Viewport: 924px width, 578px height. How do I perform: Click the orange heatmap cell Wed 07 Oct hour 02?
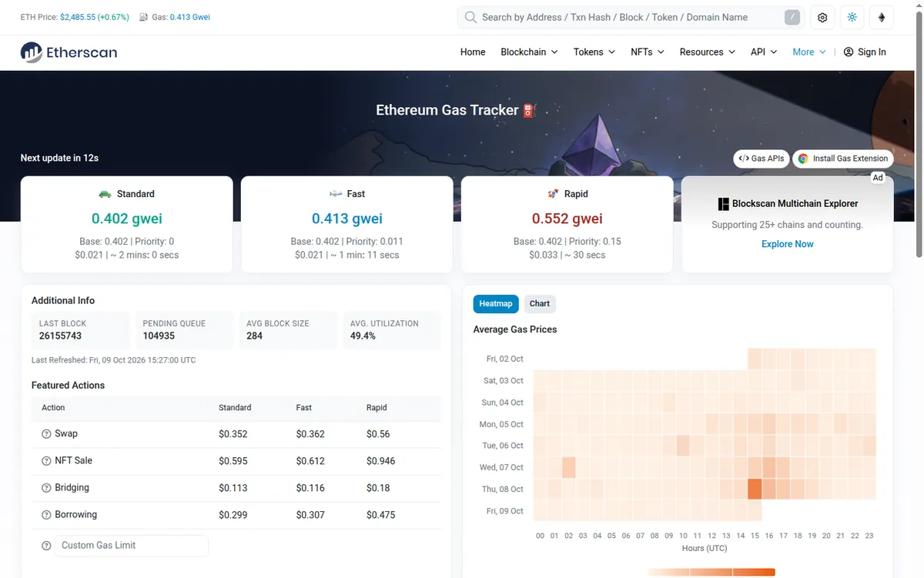pyautogui.click(x=569, y=467)
